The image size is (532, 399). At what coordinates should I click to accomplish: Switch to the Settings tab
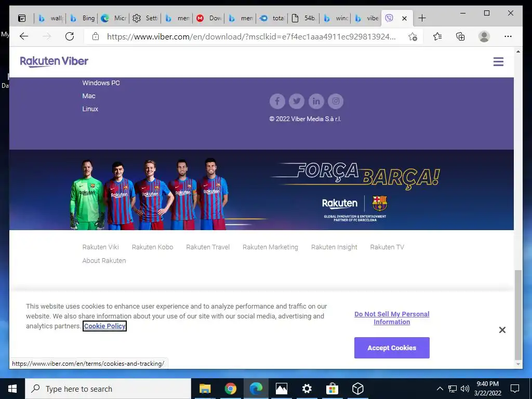point(145,18)
